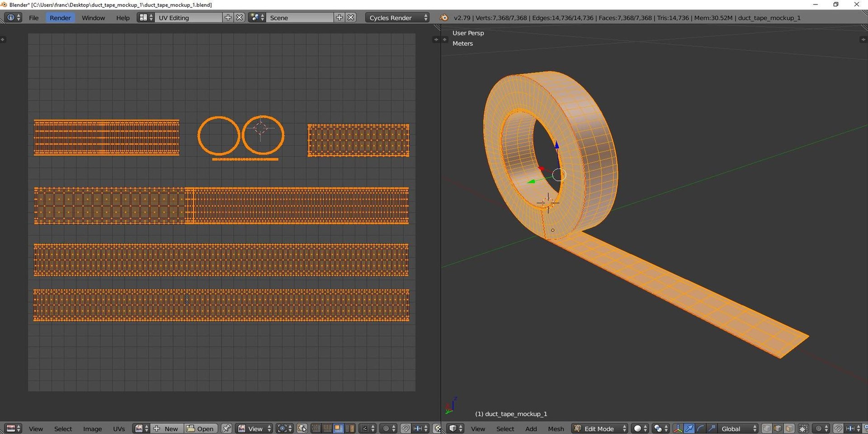Click New image button
Viewport: 868px width, 434px height.
tap(167, 429)
